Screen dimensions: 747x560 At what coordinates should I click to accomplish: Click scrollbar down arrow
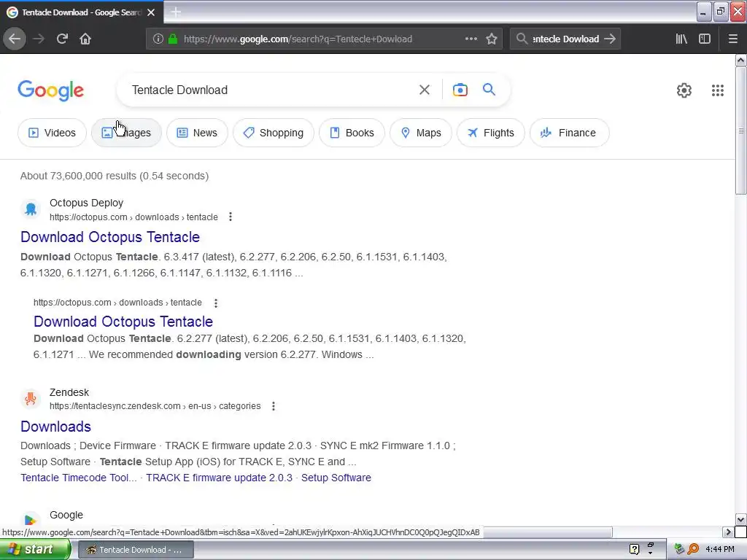(741, 519)
